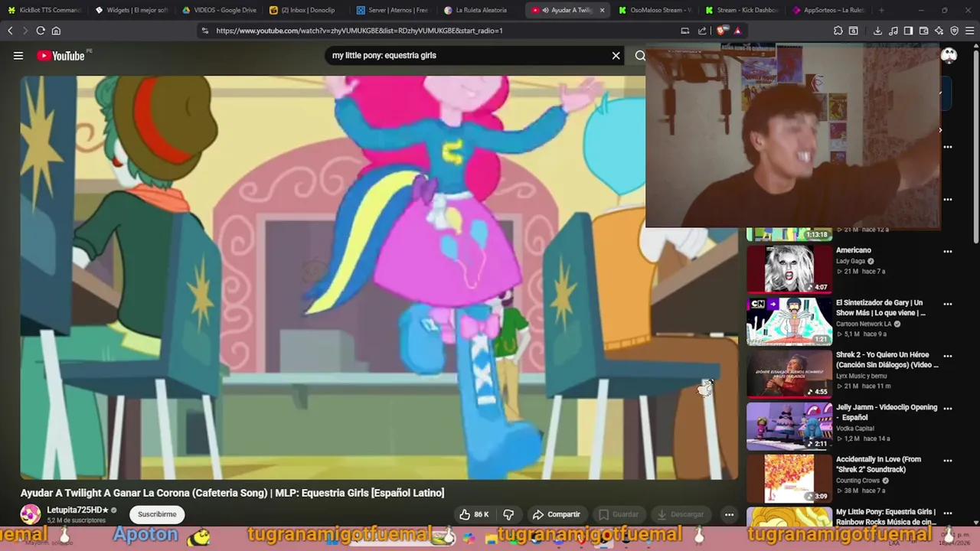Open the browser downloads icon
Viewport: 980px width, 551px height.
click(x=877, y=31)
